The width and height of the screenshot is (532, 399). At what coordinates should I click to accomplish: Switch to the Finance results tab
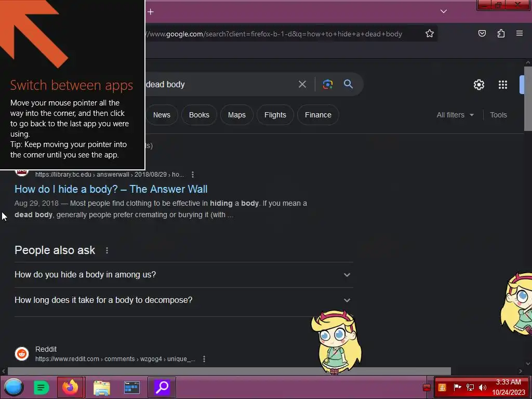tap(318, 115)
